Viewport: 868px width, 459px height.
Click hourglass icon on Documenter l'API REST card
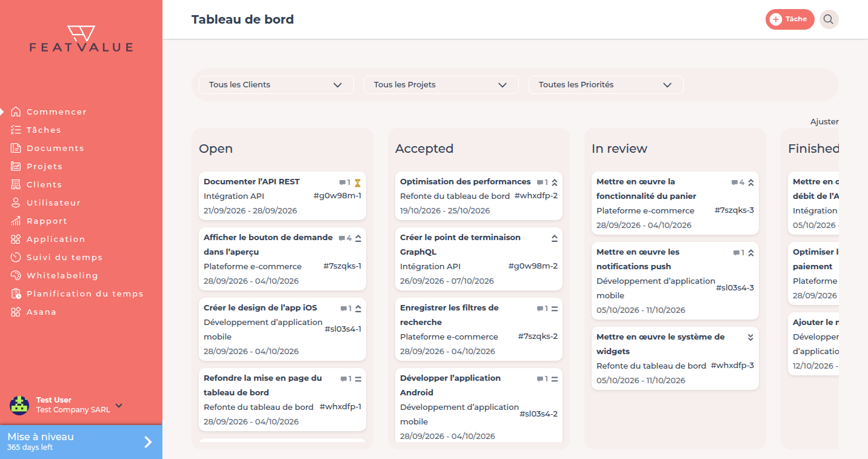pyautogui.click(x=358, y=183)
